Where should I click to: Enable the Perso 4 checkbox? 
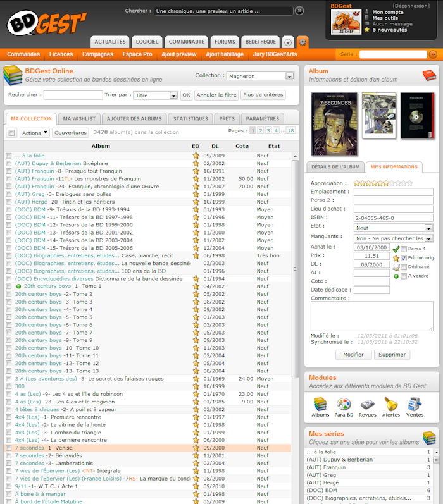pos(404,249)
